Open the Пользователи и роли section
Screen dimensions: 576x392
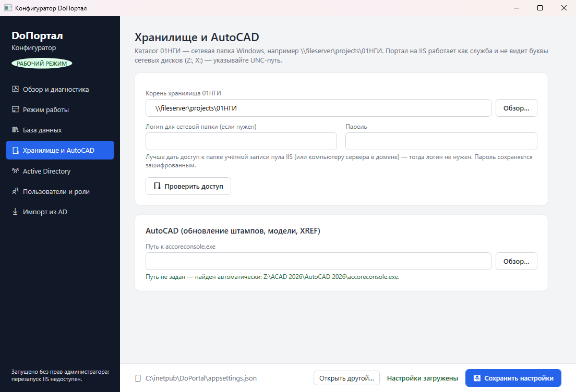coord(60,191)
